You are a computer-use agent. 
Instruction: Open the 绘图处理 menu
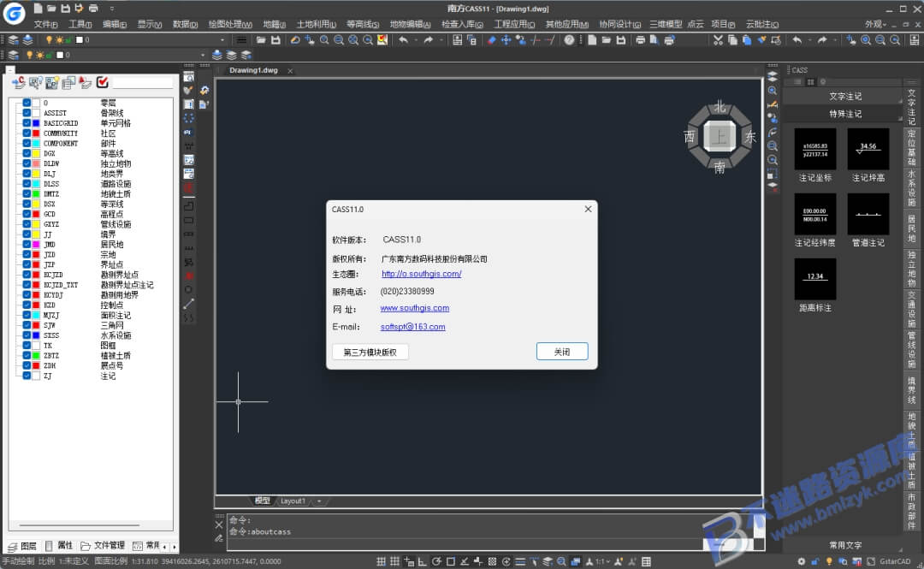230,24
